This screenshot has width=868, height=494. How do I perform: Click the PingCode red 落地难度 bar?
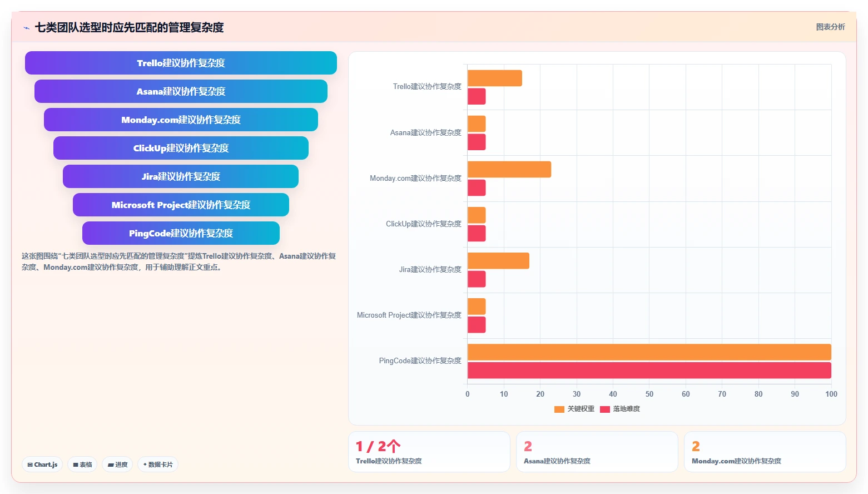coord(649,370)
